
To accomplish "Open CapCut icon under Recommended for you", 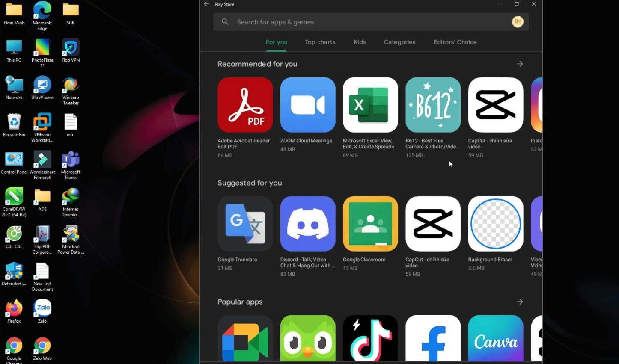I will [x=496, y=105].
